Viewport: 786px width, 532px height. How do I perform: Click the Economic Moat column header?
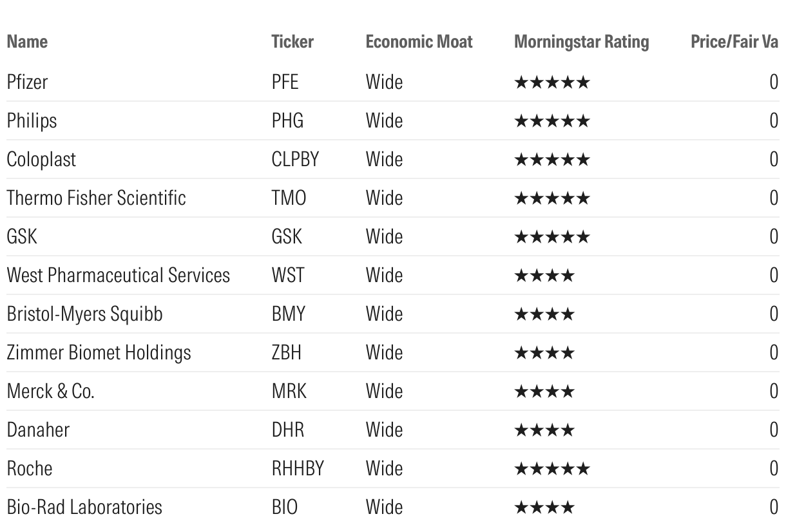pyautogui.click(x=419, y=42)
